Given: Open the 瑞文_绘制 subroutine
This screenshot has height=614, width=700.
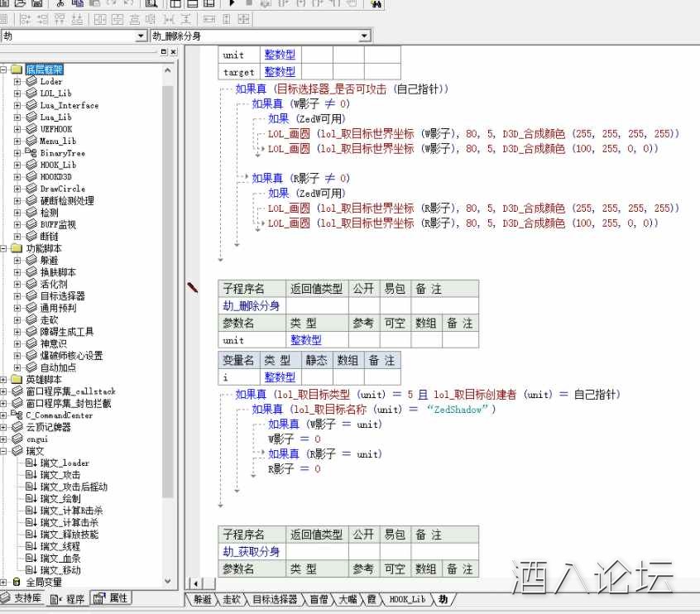Looking at the screenshot, I should coord(60,499).
